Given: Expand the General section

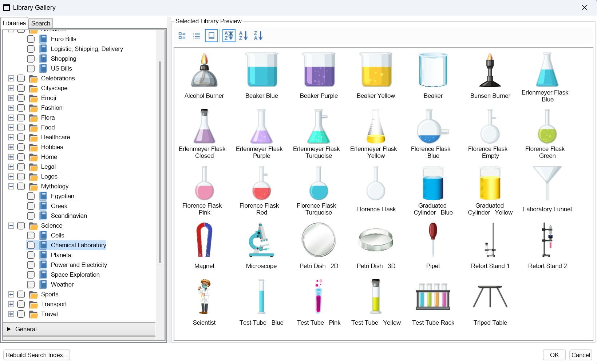Looking at the screenshot, I should click(9, 329).
